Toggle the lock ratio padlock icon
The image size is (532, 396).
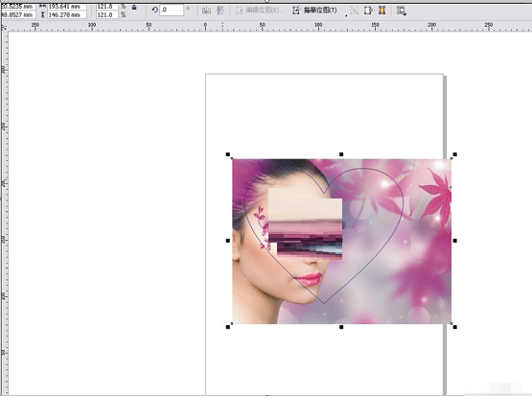(134, 8)
